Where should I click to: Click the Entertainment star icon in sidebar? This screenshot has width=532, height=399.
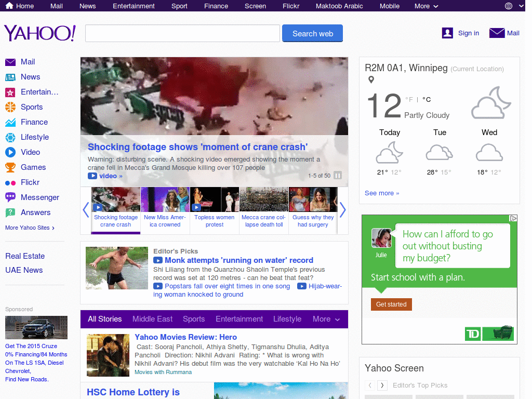(x=10, y=92)
